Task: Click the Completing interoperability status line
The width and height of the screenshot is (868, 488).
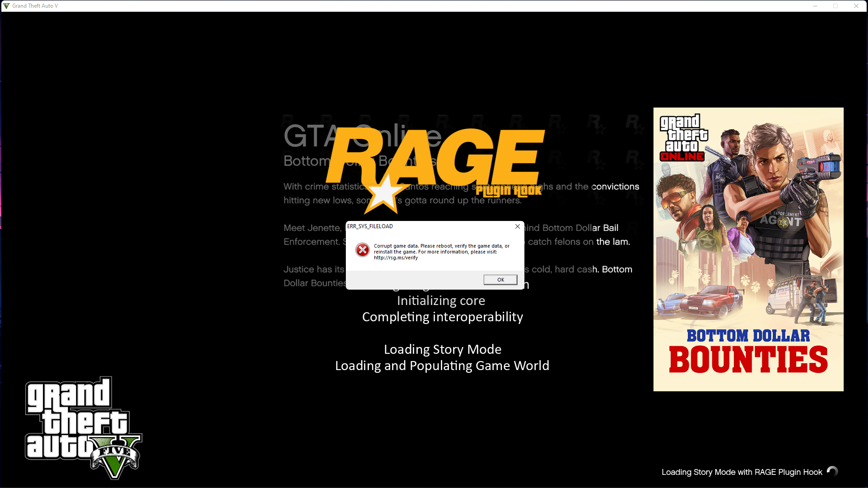Action: click(442, 317)
